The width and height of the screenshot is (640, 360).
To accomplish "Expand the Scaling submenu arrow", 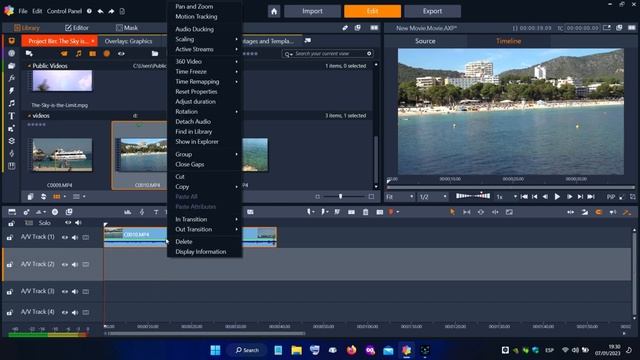I will pos(236,39).
